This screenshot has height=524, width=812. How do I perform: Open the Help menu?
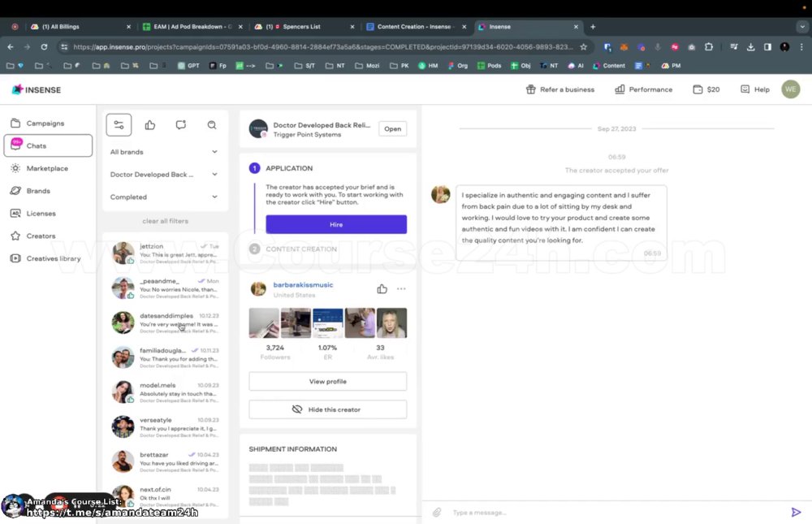tap(755, 89)
